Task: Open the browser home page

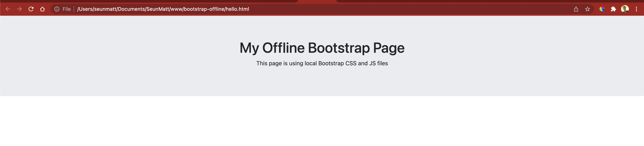Action: [x=42, y=9]
